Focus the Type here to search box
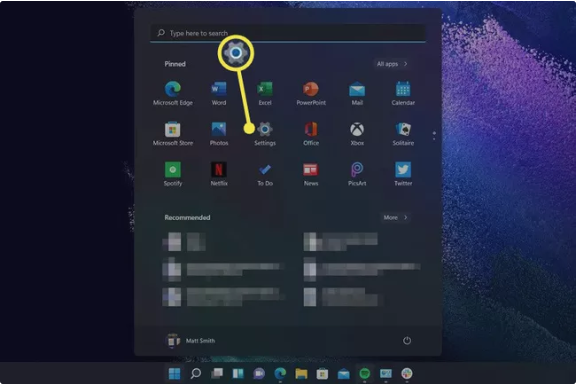Image resolution: width=579 pixels, height=384 pixels. [288, 33]
